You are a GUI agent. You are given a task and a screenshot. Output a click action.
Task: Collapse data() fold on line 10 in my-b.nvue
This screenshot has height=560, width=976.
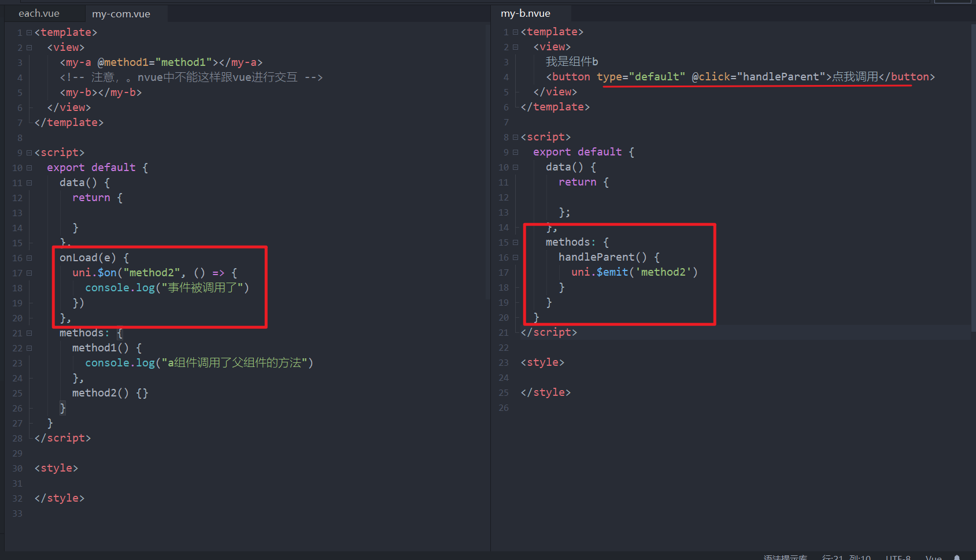pos(515,168)
